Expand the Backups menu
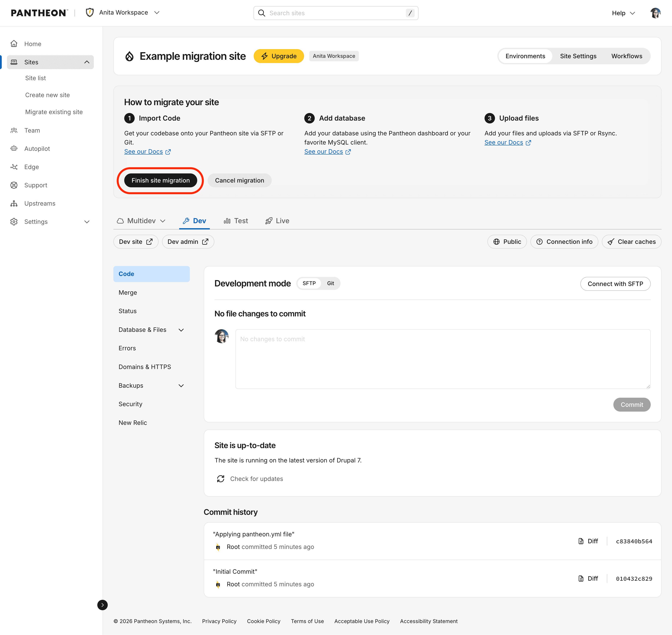672x635 pixels. 151,386
